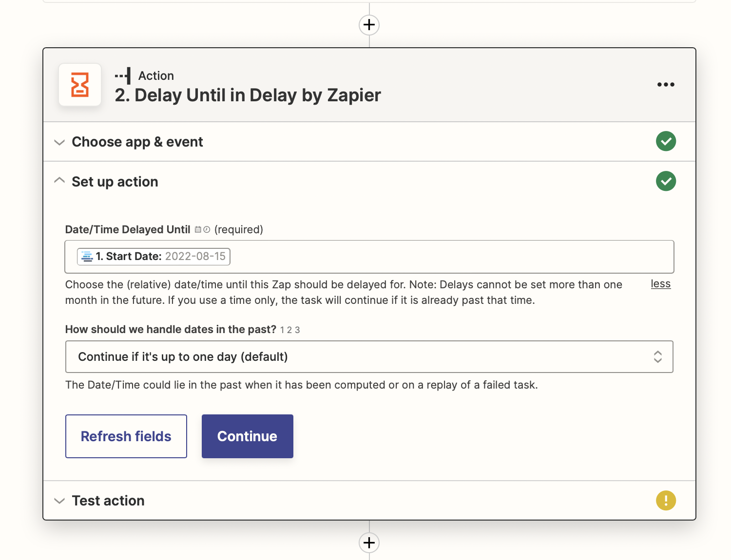Open the dates in the past dropdown
Screen dimensions: 731x560
point(369,357)
